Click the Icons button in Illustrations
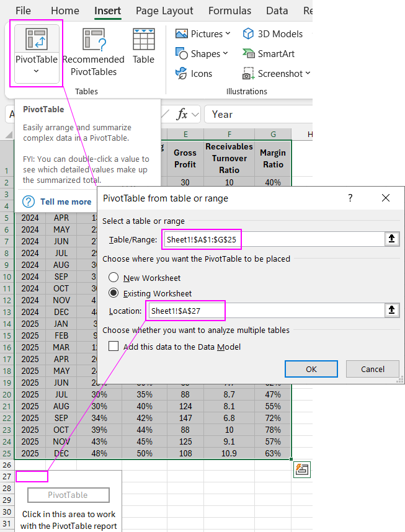Image resolution: width=405 pixels, height=532 pixels. pyautogui.click(x=182, y=74)
